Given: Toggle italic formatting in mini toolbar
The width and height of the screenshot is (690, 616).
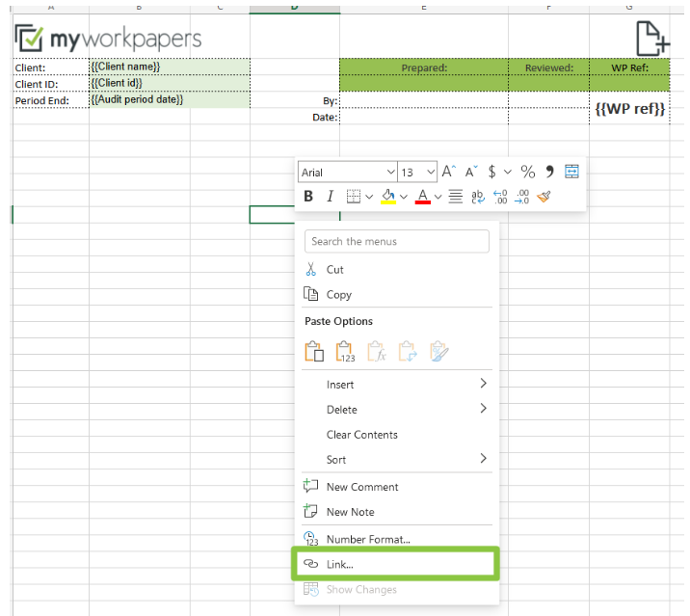Looking at the screenshot, I should (330, 197).
